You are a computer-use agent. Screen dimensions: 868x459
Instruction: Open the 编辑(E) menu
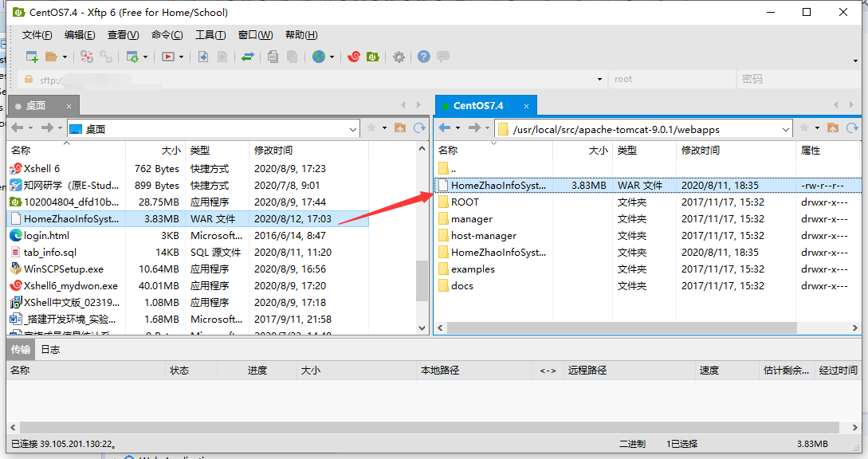[80, 35]
